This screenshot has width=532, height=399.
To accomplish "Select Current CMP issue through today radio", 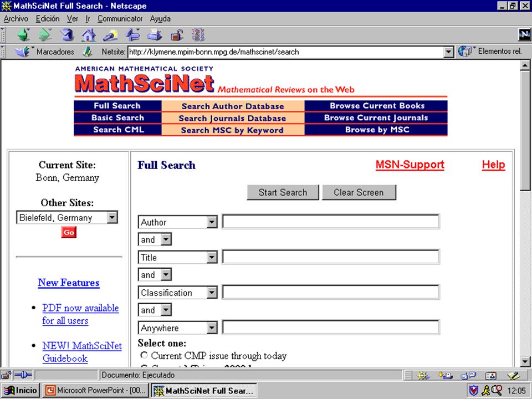I will [x=144, y=355].
